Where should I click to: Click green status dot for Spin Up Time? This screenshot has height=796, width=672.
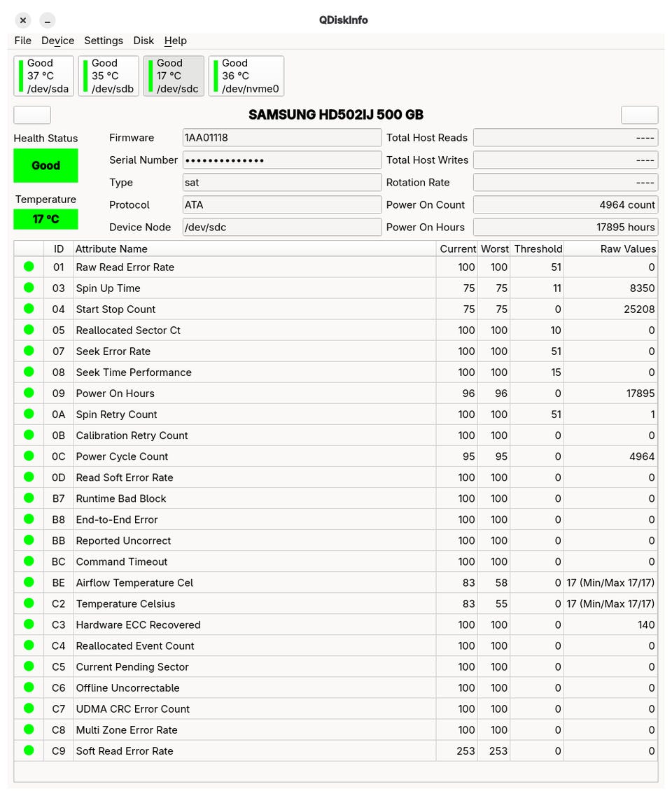coord(29,288)
